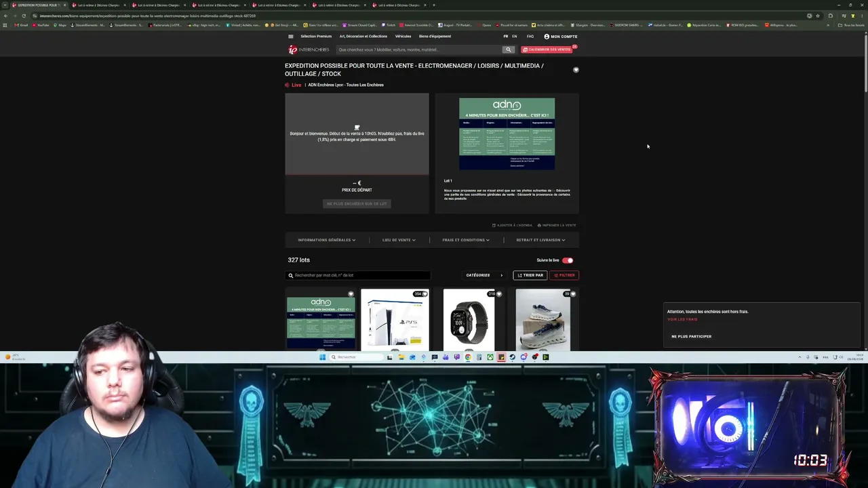Click ADN Enchères Lyon auction house link

[x=346, y=85]
